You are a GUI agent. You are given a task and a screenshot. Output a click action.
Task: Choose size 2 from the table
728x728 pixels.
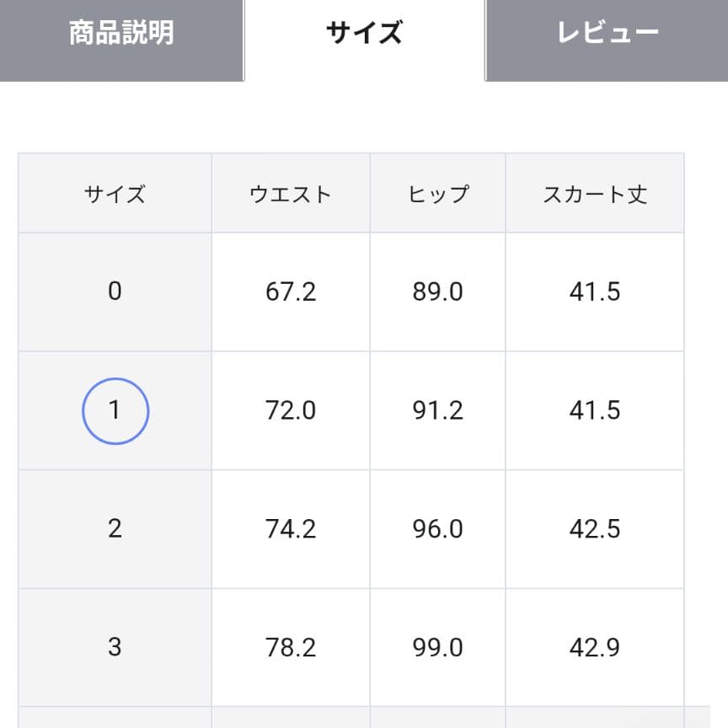(x=115, y=529)
